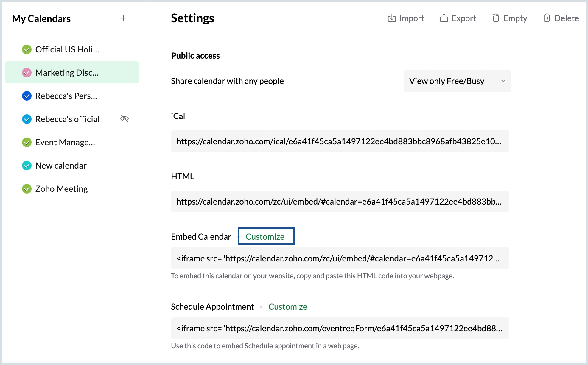Click the Import icon in Settings header

[x=391, y=18]
